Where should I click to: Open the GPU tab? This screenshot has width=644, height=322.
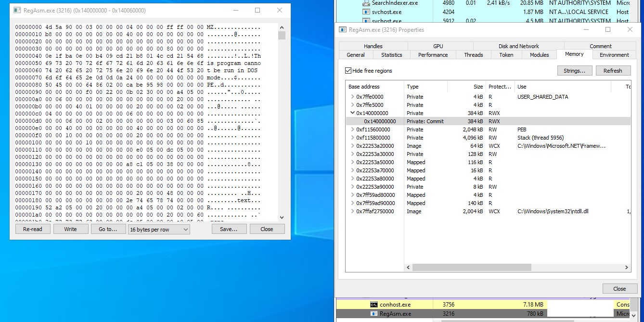pos(438,46)
